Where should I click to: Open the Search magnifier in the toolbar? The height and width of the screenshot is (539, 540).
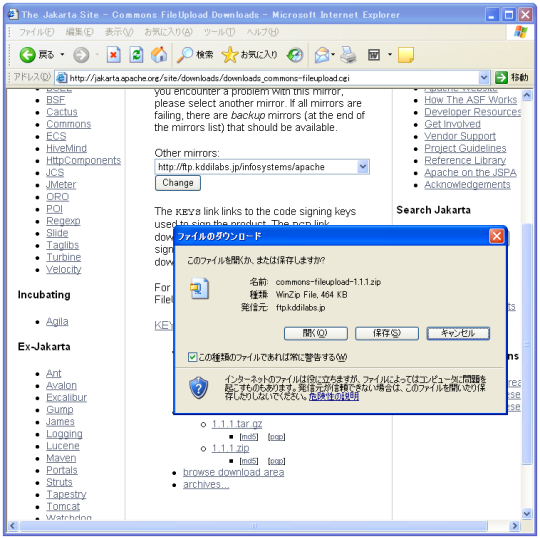click(x=185, y=55)
